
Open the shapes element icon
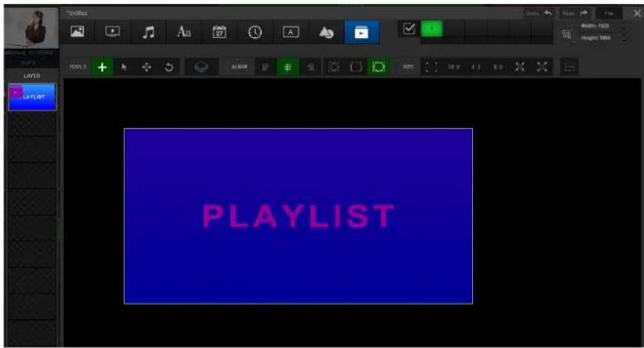(x=326, y=31)
